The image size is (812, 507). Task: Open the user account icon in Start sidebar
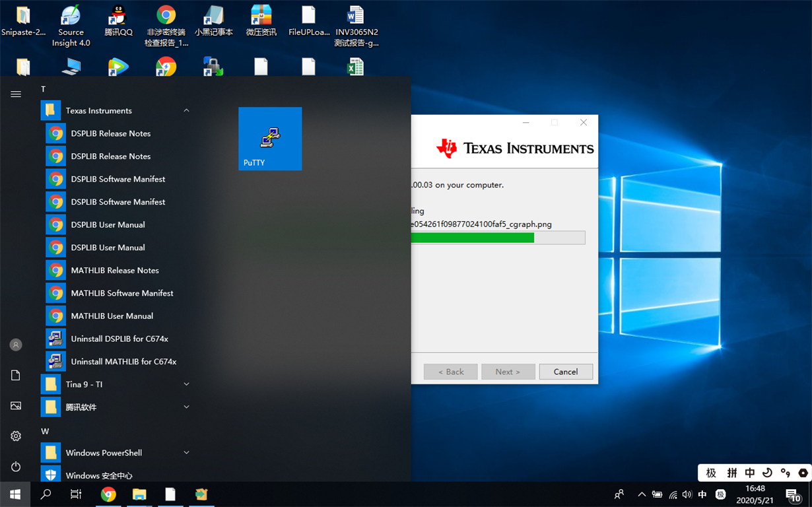pos(16,345)
